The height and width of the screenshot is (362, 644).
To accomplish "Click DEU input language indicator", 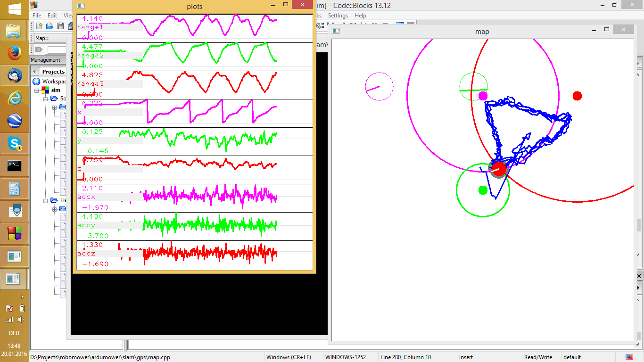I will pos(14,333).
